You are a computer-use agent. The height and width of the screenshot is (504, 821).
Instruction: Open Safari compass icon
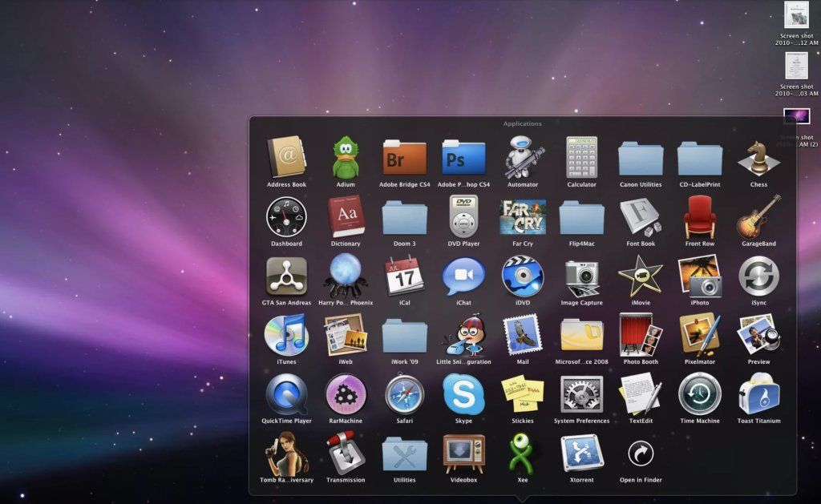[x=405, y=394]
